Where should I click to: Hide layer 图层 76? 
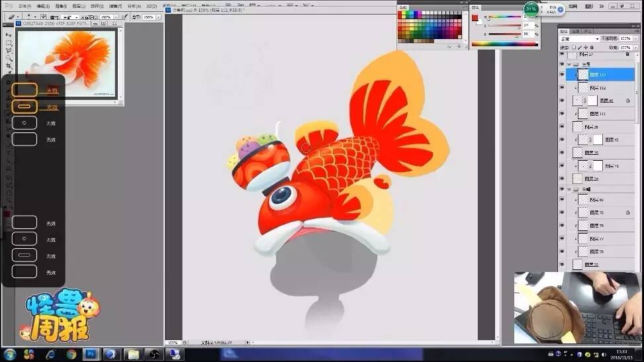(x=563, y=212)
